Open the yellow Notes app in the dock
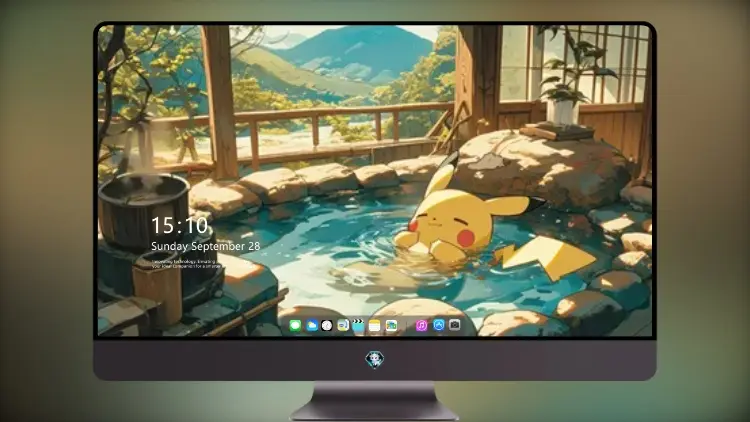 click(x=375, y=326)
